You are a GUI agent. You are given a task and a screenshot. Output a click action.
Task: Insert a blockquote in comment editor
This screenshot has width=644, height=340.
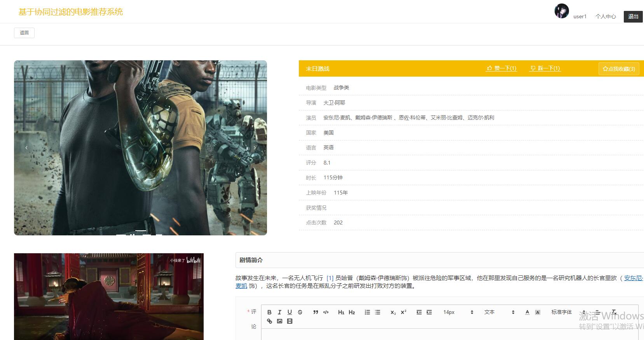[316, 312]
